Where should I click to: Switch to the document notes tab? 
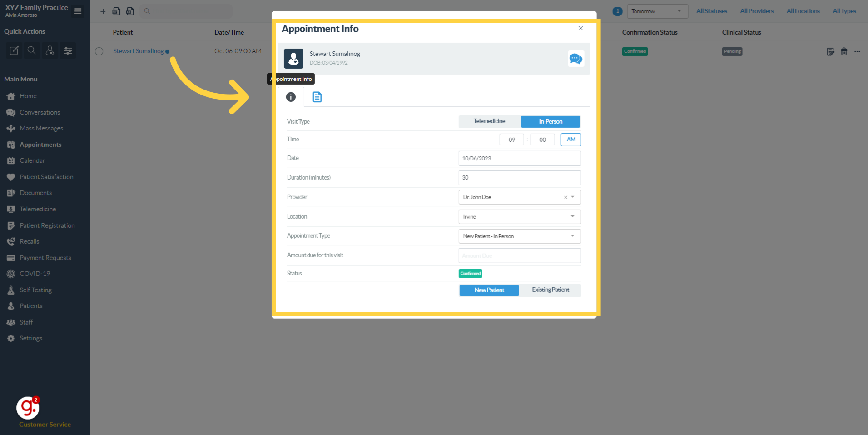tap(317, 97)
